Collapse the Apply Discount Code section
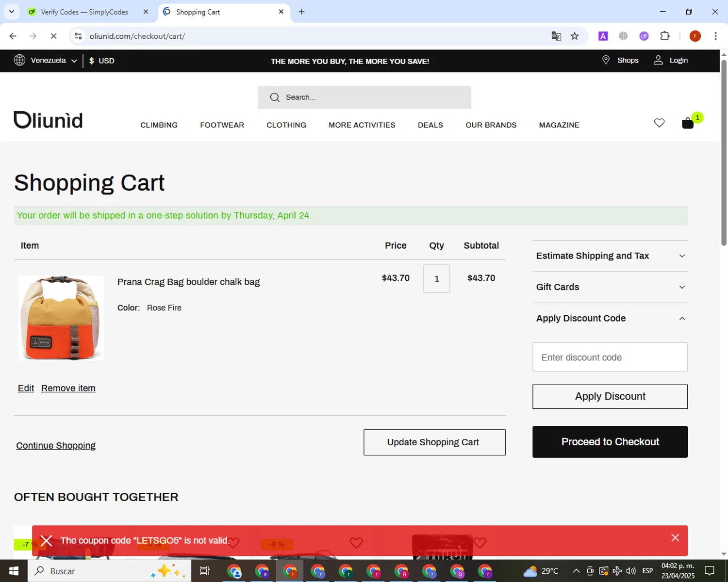Screen dimensions: 728x582 610,318
